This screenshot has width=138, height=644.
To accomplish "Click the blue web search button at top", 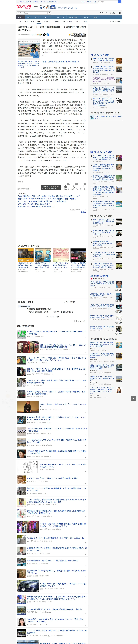I will point(120,2).
